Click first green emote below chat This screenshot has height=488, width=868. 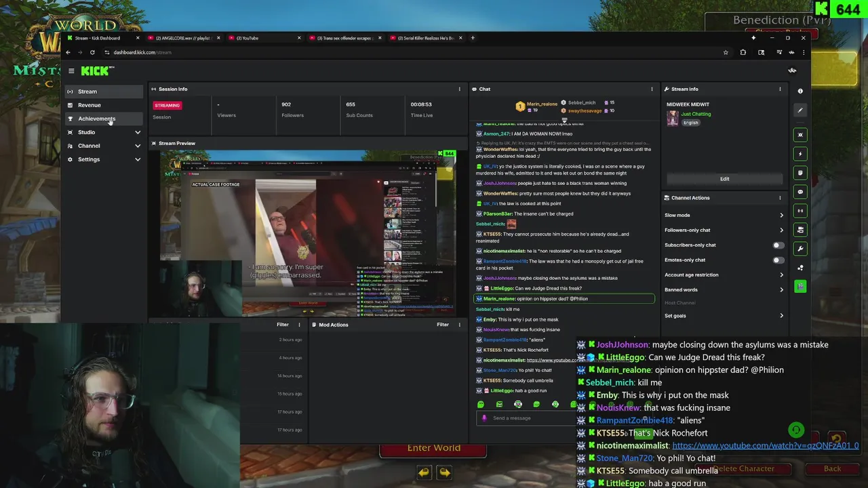point(481,405)
